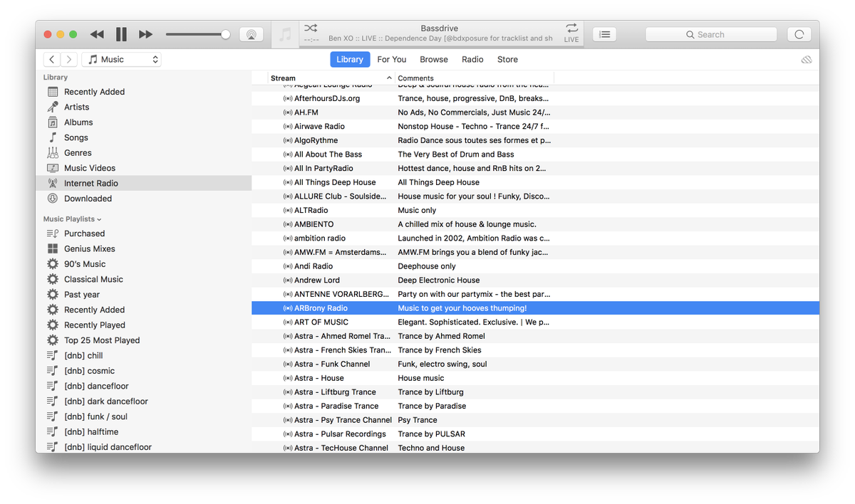Select the AH.FM stream row
The image size is (855, 504).
(535, 112)
